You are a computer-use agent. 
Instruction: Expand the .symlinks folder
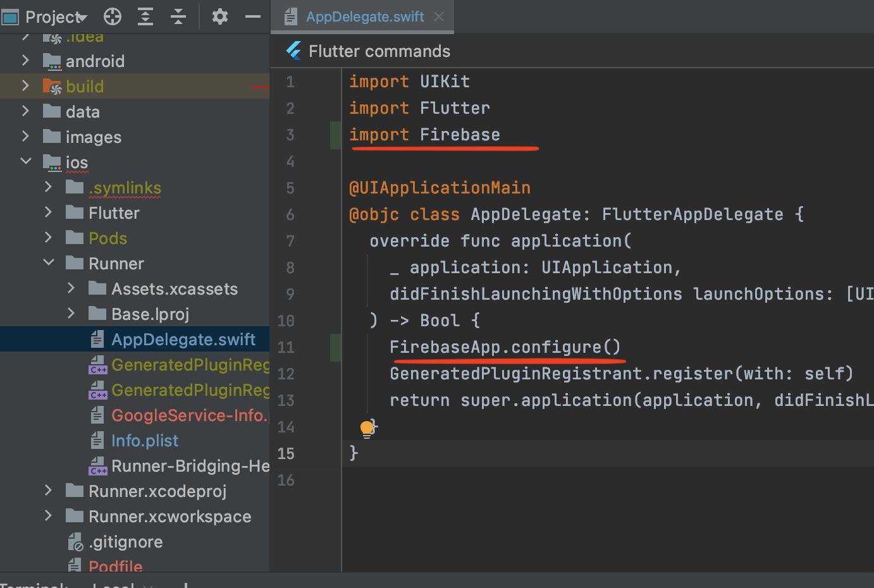click(48, 187)
